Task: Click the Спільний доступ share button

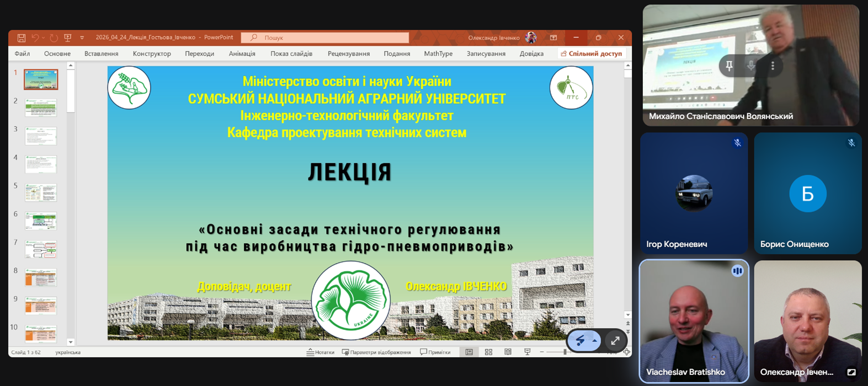Action: (591, 53)
